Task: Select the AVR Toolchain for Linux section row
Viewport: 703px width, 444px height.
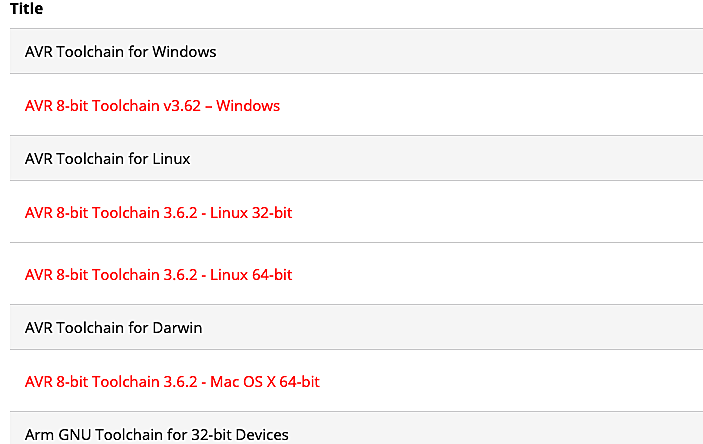Action: [356, 158]
